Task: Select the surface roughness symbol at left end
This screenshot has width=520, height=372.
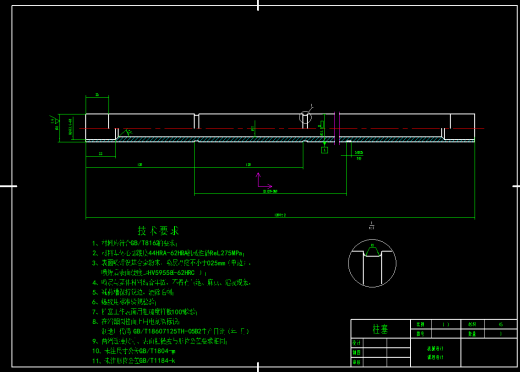Action: pyautogui.click(x=53, y=120)
